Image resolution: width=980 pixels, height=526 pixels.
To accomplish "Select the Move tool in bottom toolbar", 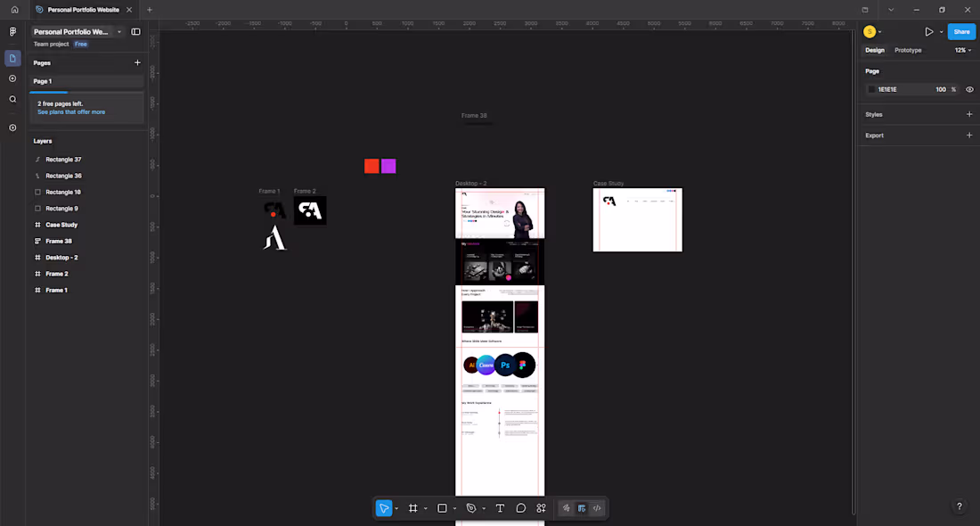I will 384,508.
